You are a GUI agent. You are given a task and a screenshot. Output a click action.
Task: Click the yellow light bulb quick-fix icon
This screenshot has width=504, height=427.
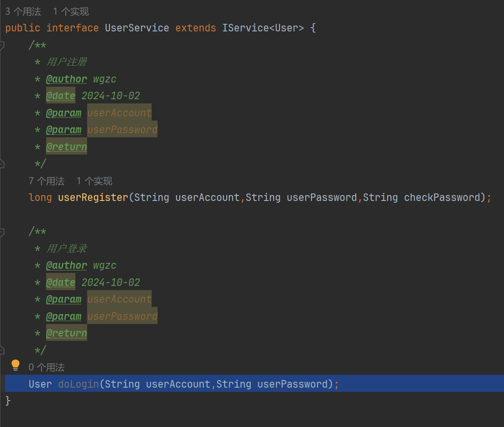click(16, 365)
